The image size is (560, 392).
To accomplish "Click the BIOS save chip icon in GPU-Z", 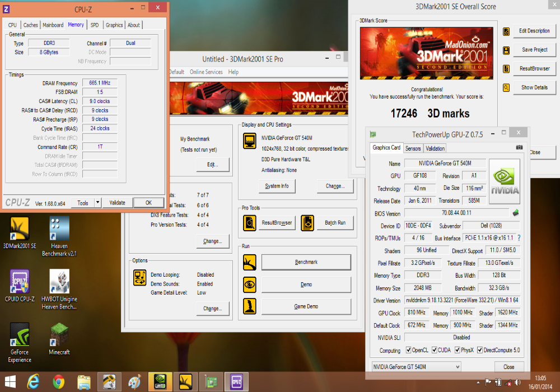I will click(516, 213).
